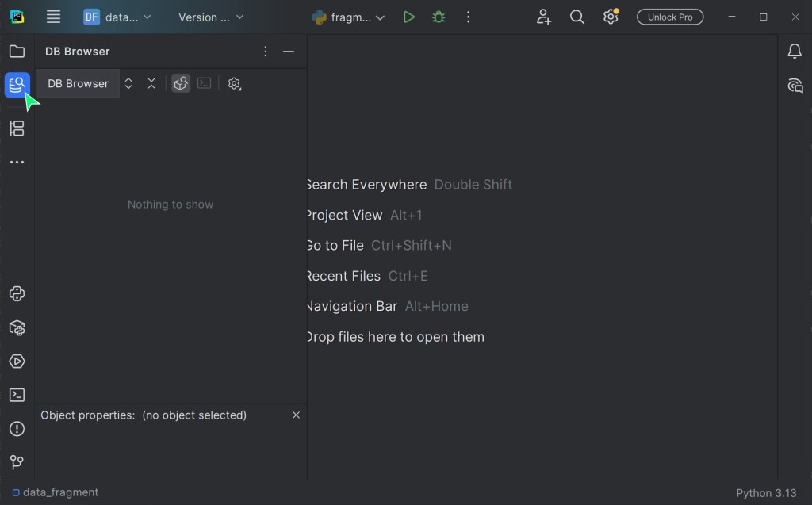The width and height of the screenshot is (812, 505).
Task: Toggle the DB Browser sidebar button
Action: [x=17, y=84]
